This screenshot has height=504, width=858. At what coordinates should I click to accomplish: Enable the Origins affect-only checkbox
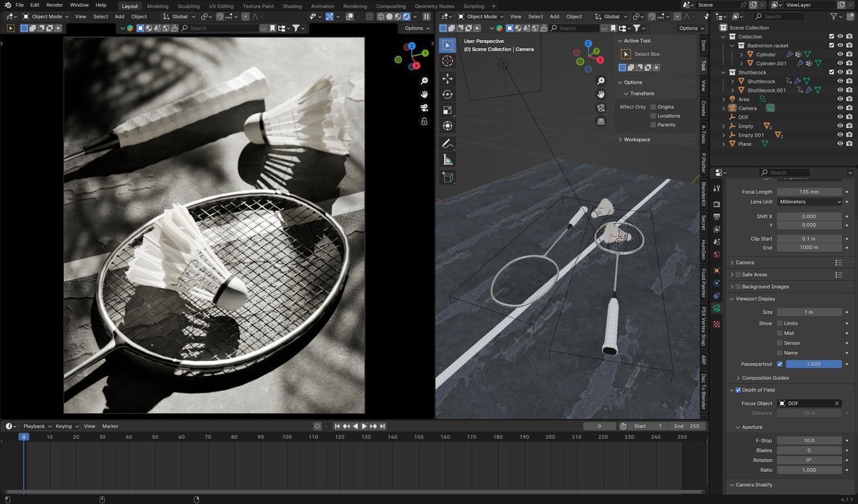coord(654,107)
